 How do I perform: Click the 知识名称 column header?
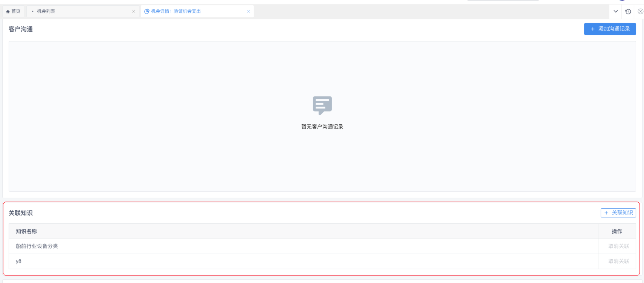click(x=26, y=231)
